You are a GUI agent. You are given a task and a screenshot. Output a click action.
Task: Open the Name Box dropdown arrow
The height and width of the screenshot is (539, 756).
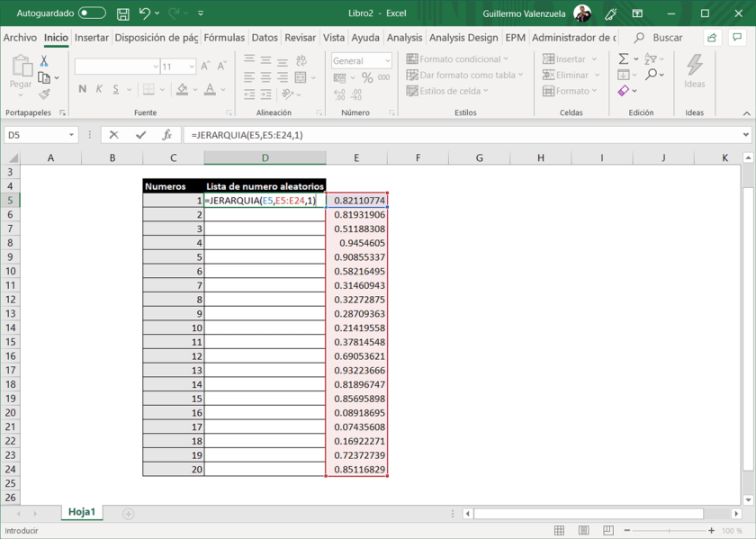click(71, 135)
